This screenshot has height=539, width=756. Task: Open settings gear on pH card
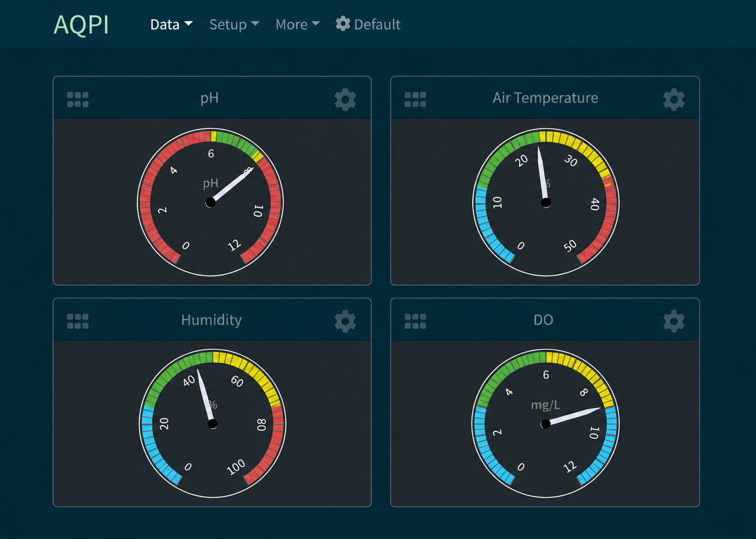(345, 100)
